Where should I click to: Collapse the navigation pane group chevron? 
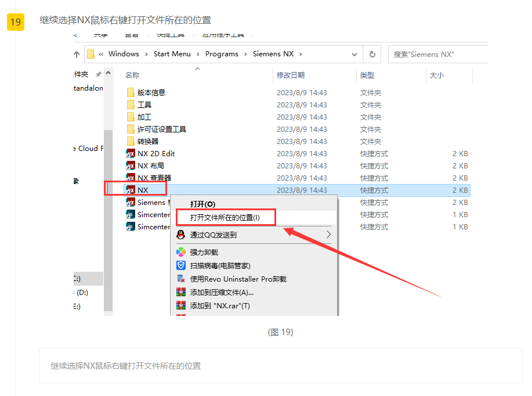click(108, 73)
